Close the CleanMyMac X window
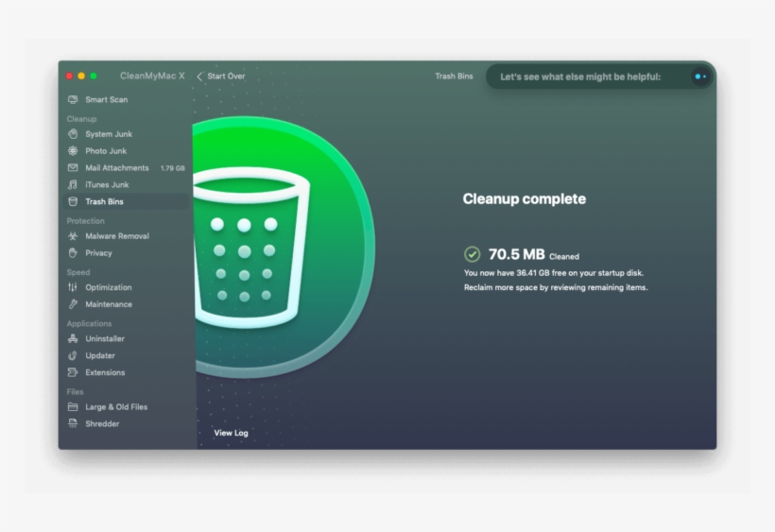 pos(69,76)
